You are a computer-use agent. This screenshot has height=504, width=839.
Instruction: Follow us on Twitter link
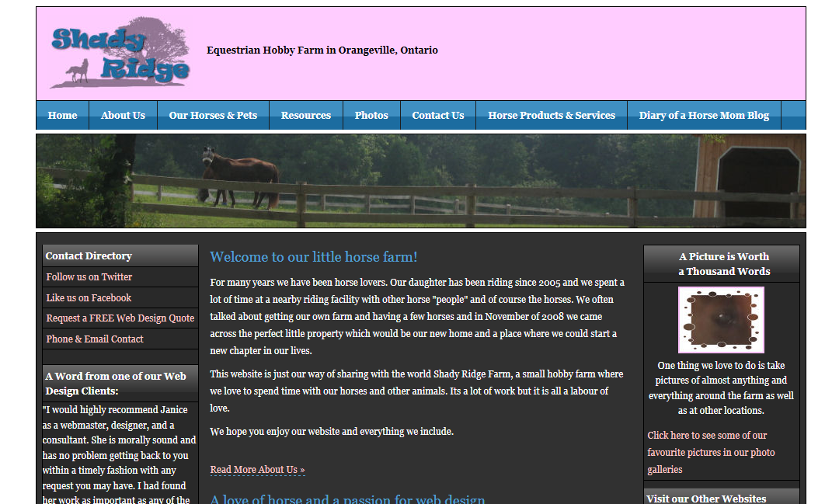click(89, 277)
